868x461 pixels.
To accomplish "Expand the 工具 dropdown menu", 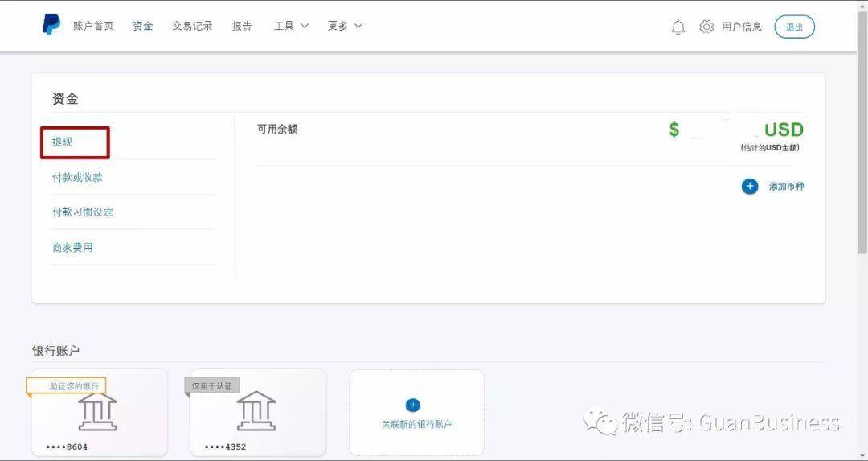I will [291, 26].
